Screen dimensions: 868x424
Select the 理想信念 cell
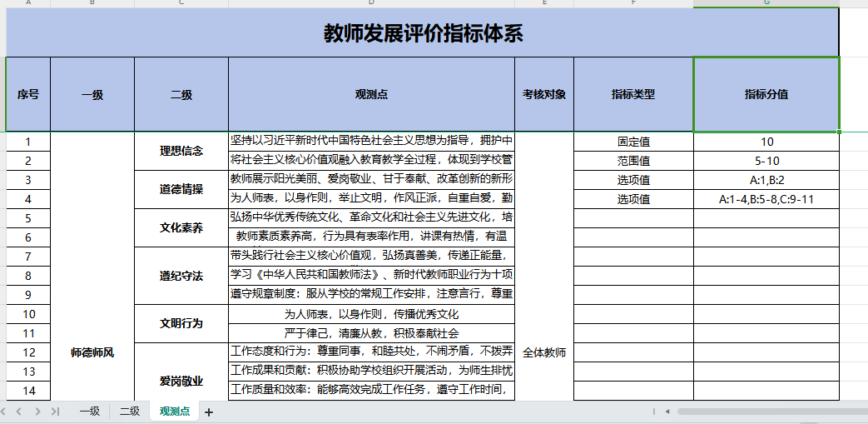181,151
